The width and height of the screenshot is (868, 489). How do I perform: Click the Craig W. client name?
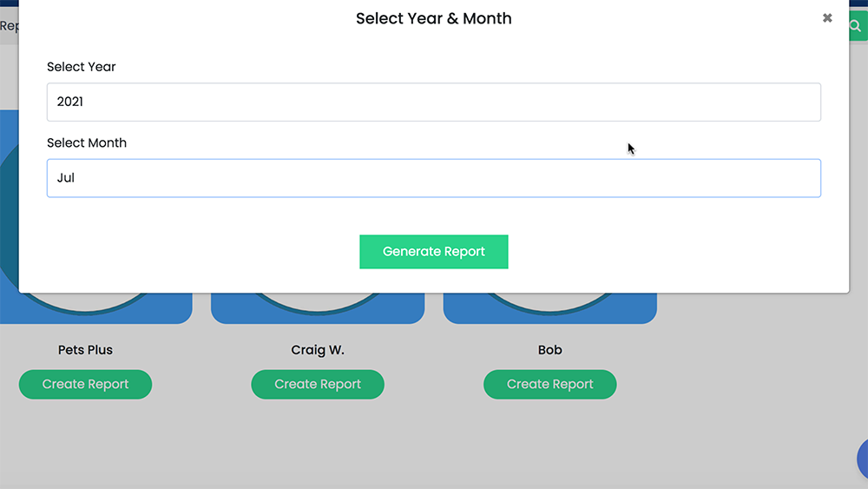click(x=318, y=350)
